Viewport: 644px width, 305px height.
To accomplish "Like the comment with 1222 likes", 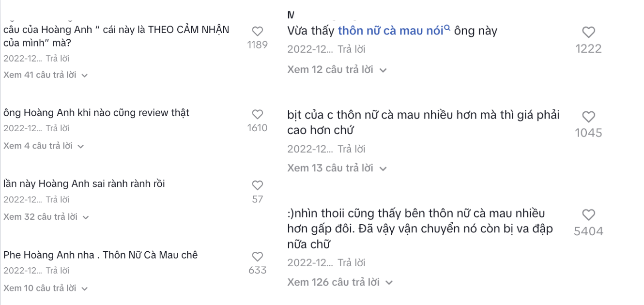I will click(588, 32).
